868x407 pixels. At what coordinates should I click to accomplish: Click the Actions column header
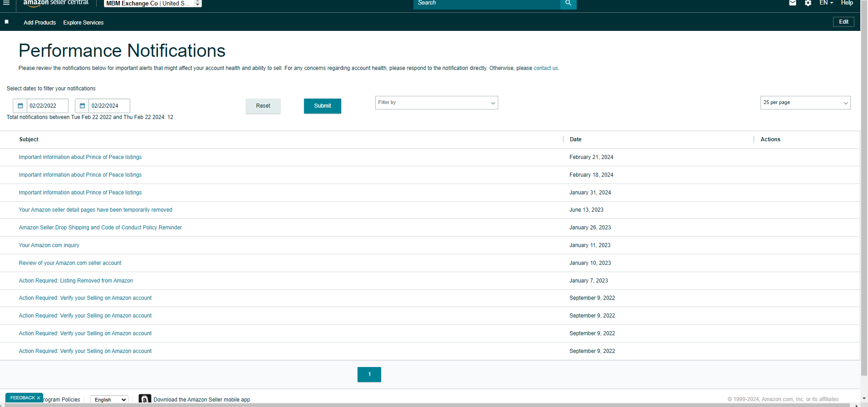click(x=770, y=139)
